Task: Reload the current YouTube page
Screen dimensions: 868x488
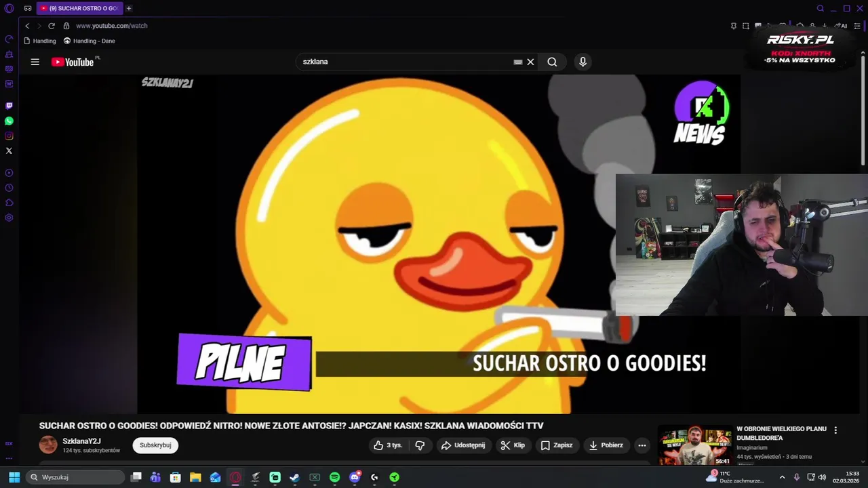Action: coord(51,26)
